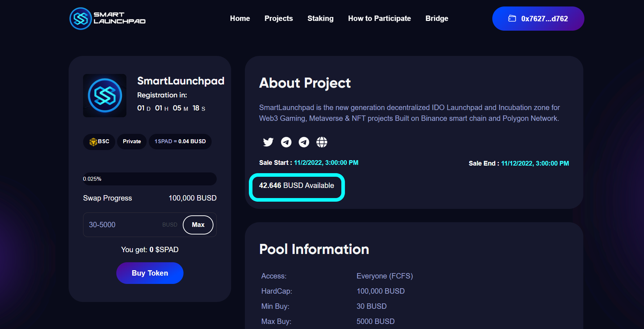This screenshot has height=329, width=644.
Task: Open How to Participate page
Action: (379, 18)
